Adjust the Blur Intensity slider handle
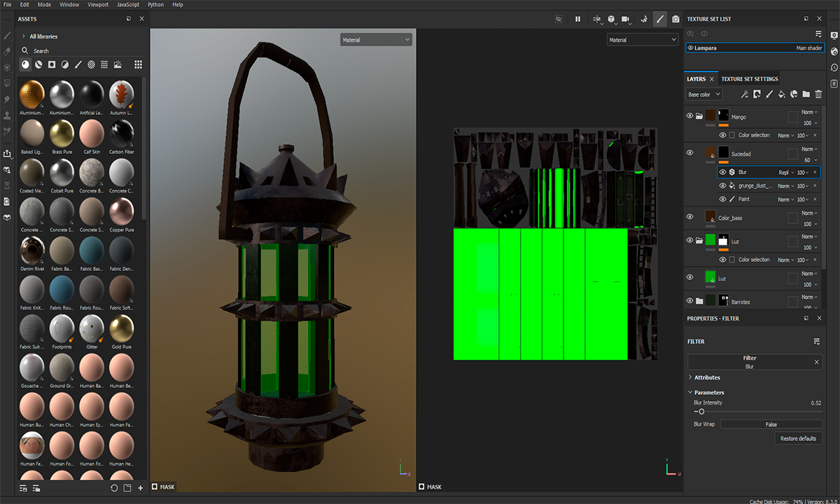The height and width of the screenshot is (504, 840). [701, 412]
